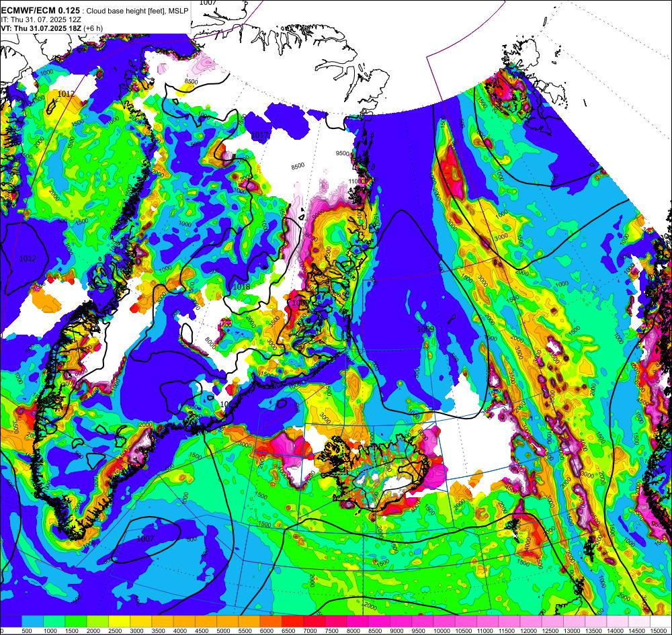This screenshot has width=672, height=635.
Task: Pick the yellow 2500–3000 legend swatch
Action: (x=119, y=621)
